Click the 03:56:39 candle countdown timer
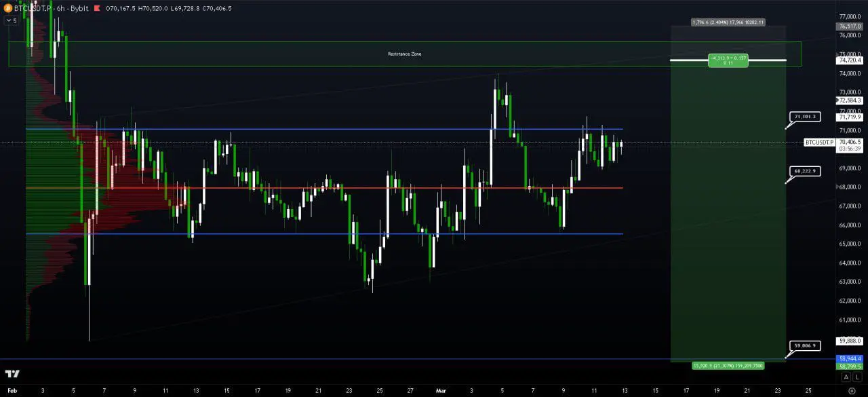 (x=850, y=149)
